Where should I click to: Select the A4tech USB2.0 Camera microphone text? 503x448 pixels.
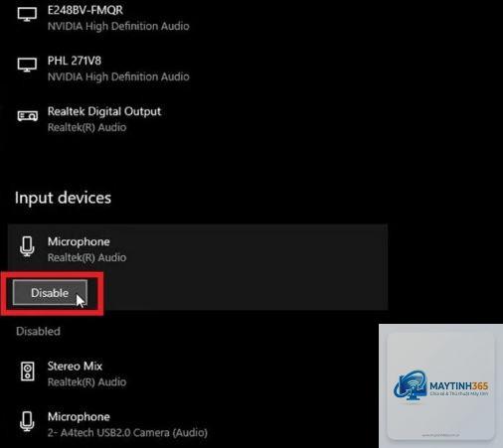click(x=127, y=432)
